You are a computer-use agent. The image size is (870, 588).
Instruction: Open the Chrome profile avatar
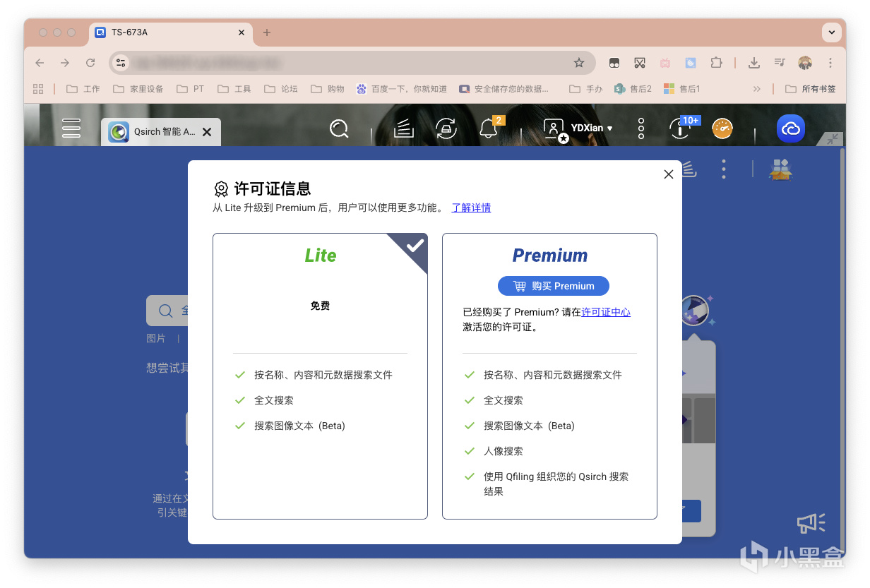805,63
